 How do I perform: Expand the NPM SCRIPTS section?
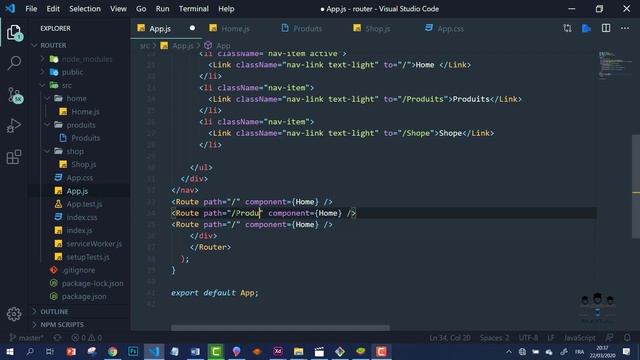point(80,324)
